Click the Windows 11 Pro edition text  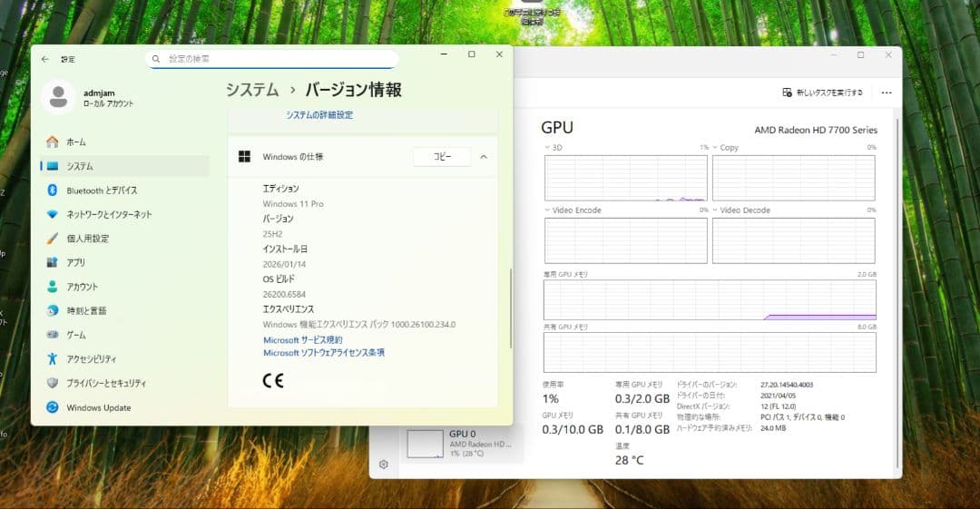[x=293, y=204]
